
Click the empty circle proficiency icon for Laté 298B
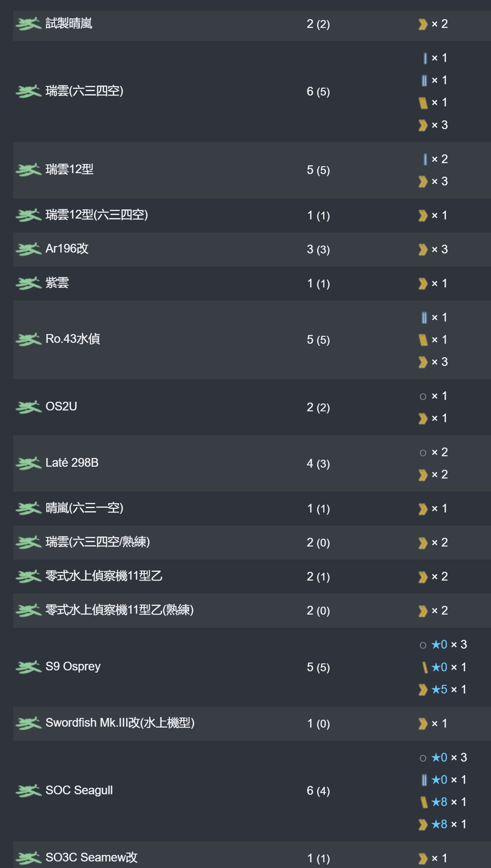pos(423,453)
